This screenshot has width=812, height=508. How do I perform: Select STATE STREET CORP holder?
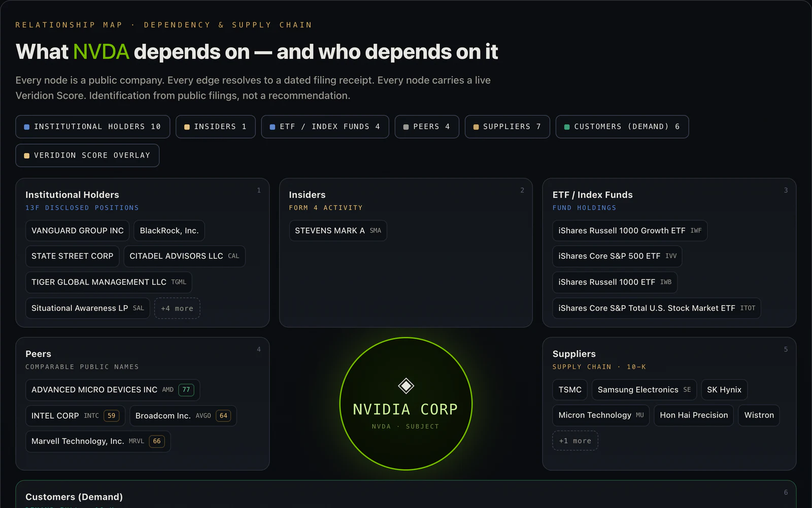point(73,256)
